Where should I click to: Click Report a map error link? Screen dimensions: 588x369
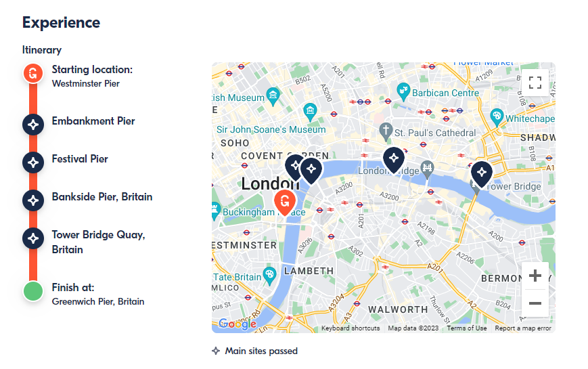523,328
